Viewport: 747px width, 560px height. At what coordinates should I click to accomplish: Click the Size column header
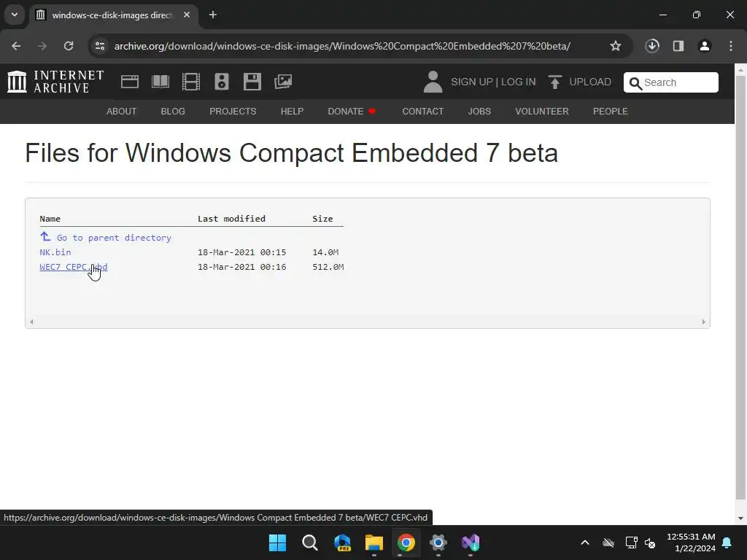pyautogui.click(x=322, y=219)
